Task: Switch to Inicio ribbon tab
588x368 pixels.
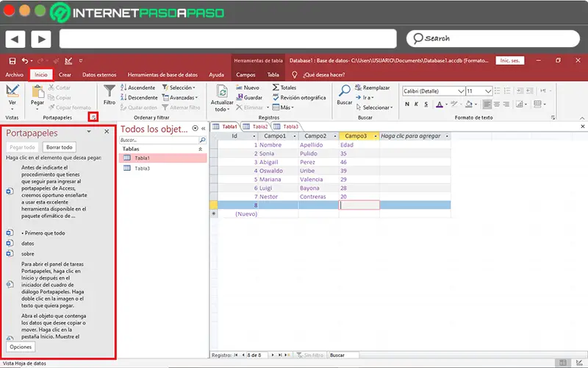Action: (41, 75)
